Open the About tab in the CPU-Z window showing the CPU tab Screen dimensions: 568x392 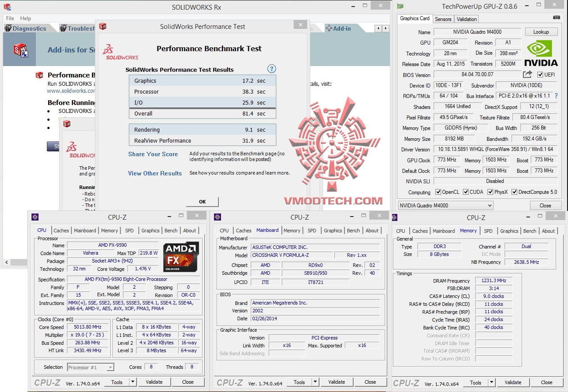pyautogui.click(x=189, y=231)
